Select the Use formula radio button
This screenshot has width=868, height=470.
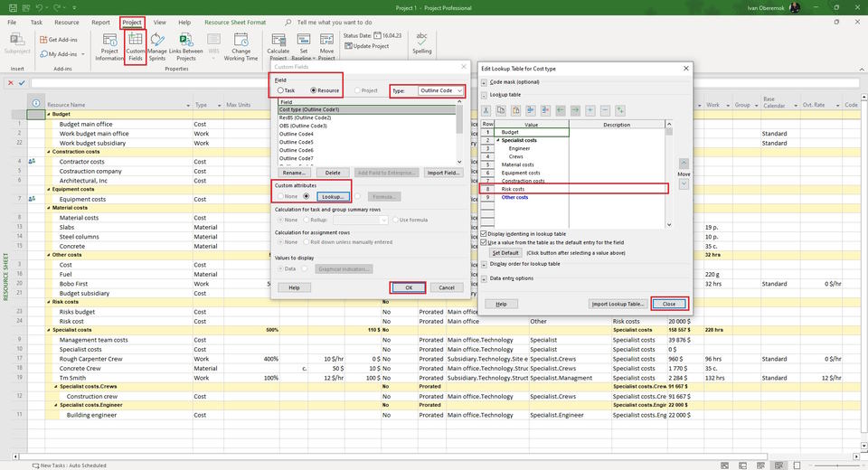coord(395,220)
